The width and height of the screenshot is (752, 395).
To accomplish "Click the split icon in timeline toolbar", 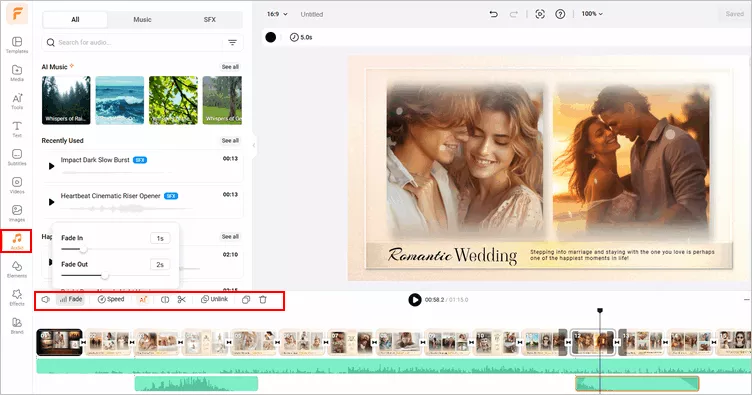I will 164,299.
